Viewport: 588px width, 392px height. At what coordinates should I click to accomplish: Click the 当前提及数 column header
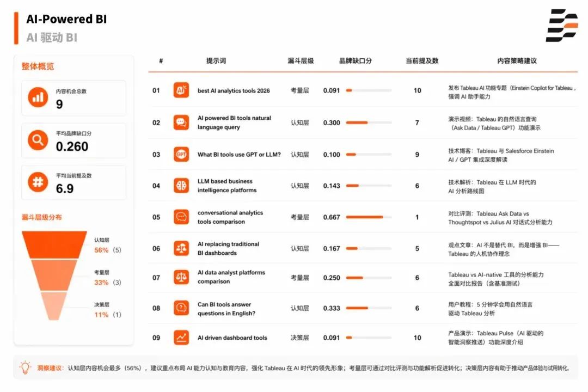[x=422, y=60]
